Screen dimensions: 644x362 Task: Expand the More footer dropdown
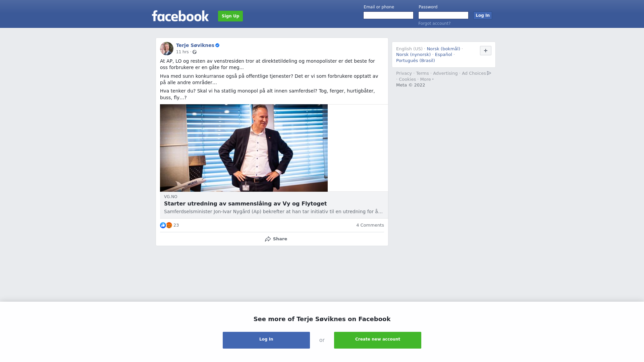pos(427,79)
